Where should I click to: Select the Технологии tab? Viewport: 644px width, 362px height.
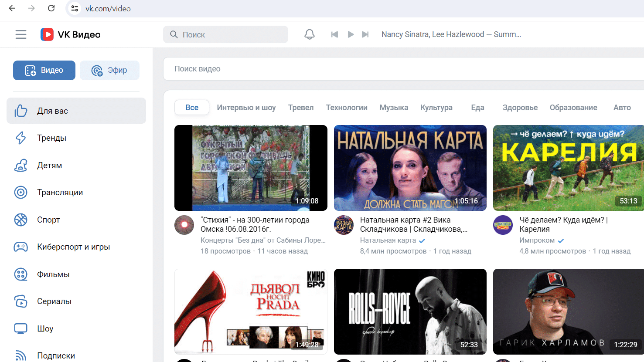pos(347,108)
